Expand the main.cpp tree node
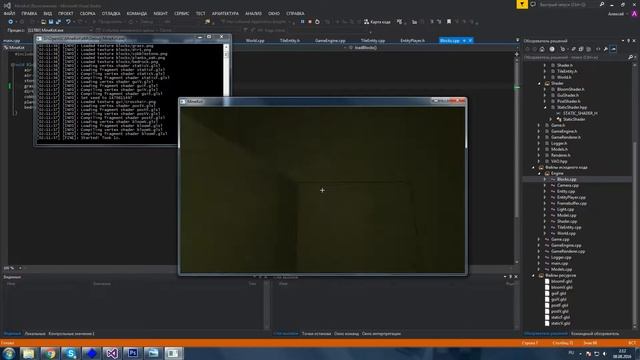The height and width of the screenshot is (360, 640). click(x=539, y=263)
